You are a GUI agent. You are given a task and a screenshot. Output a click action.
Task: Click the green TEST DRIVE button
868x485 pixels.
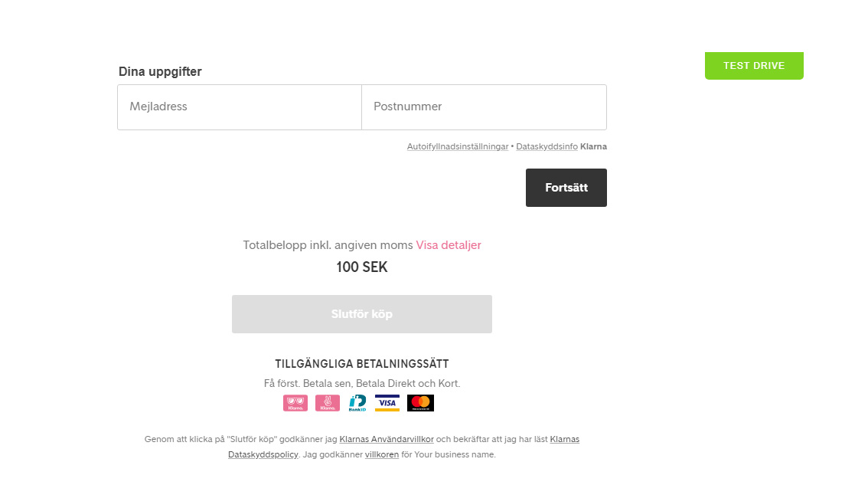(x=754, y=66)
